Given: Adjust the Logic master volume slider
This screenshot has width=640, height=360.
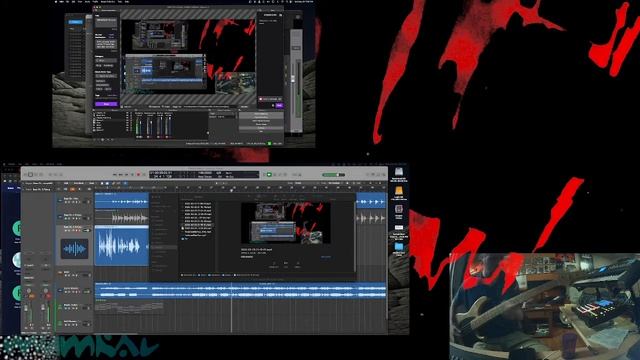Looking at the screenshot, I should click(333, 175).
